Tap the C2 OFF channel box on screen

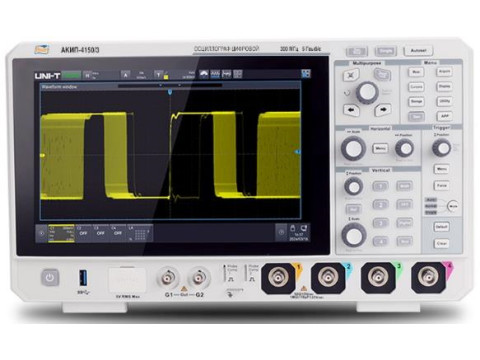(x=83, y=233)
